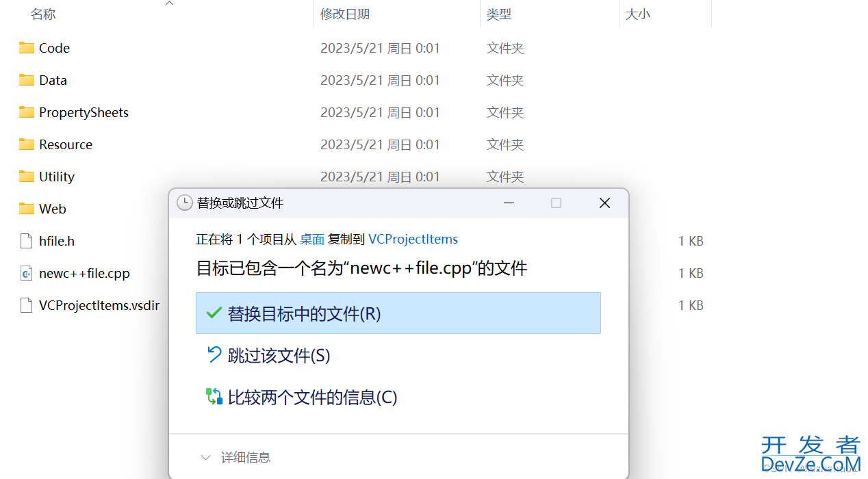Minimize the 替换或跳过文件 dialog
The image size is (868, 479).
[509, 203]
